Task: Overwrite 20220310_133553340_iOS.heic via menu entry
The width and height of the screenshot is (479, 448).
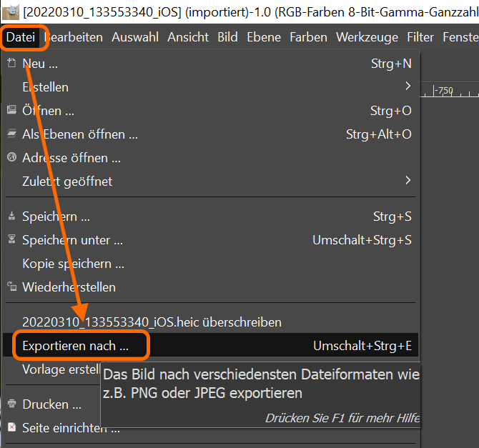Action: click(x=152, y=322)
